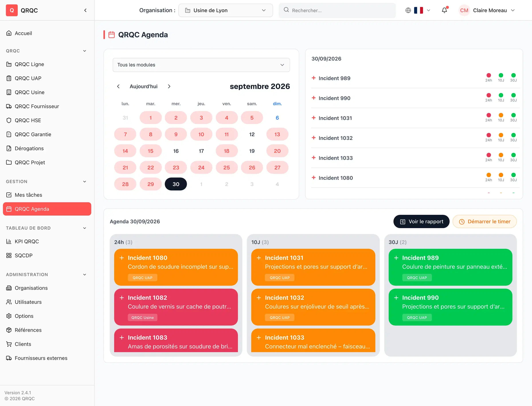Select day 30 in the calendar
Image resolution: width=532 pixels, height=406 pixels.
tap(176, 184)
